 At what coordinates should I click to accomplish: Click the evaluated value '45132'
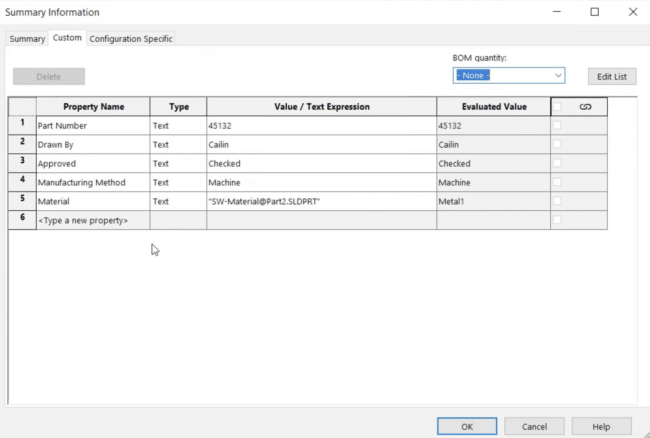pos(493,126)
